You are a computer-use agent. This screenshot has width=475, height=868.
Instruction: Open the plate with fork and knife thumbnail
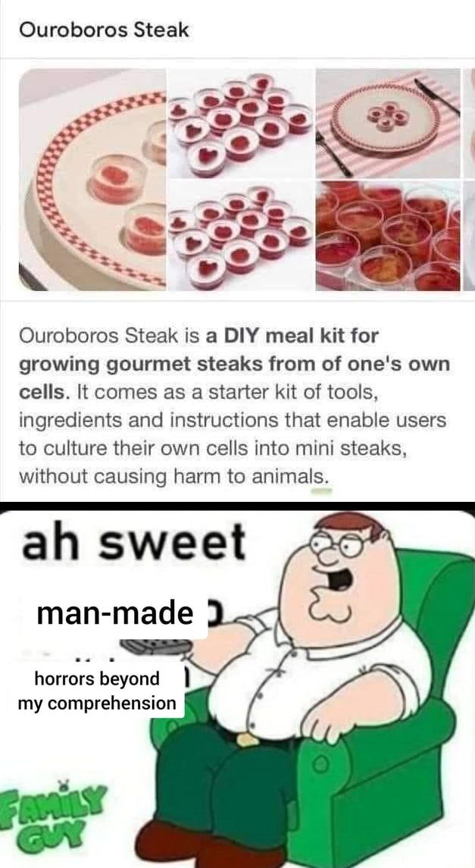tap(388, 123)
